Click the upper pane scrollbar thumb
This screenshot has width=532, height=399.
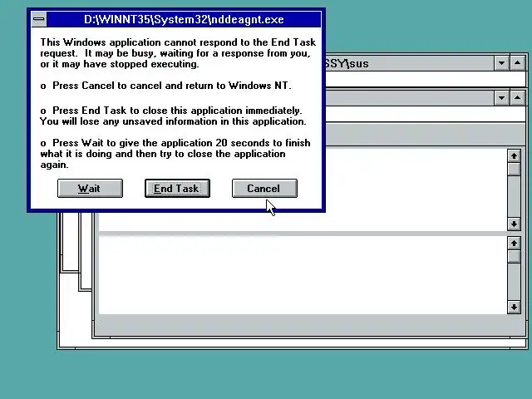(x=514, y=169)
